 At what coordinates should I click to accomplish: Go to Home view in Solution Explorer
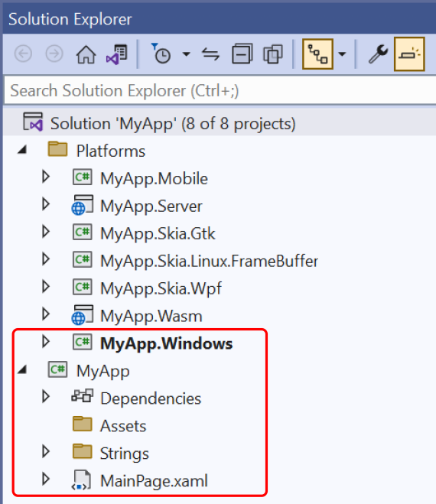coord(86,54)
